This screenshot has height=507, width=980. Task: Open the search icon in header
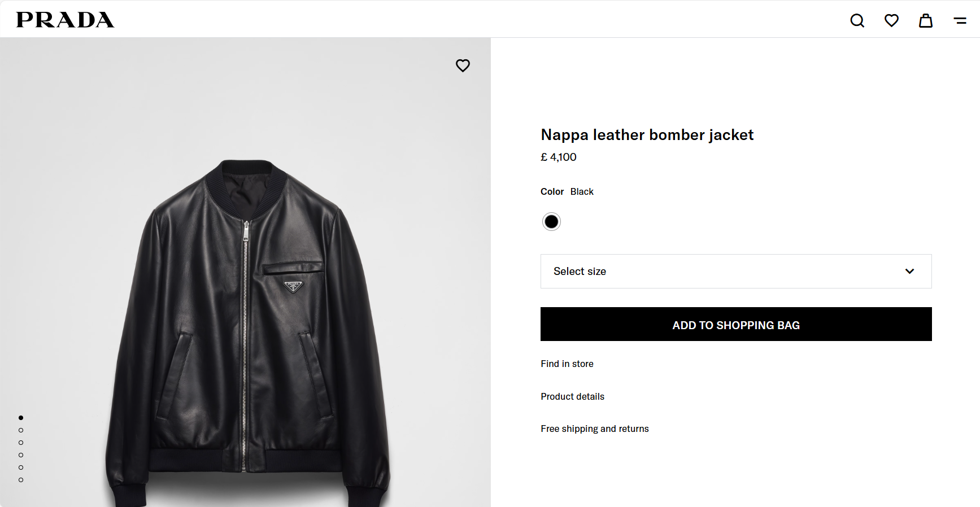[857, 21]
